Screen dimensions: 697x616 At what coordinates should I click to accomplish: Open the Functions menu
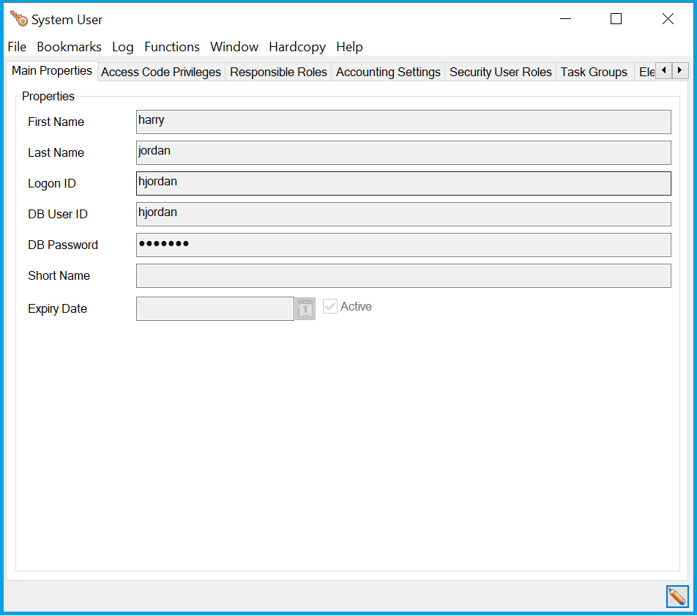[172, 47]
